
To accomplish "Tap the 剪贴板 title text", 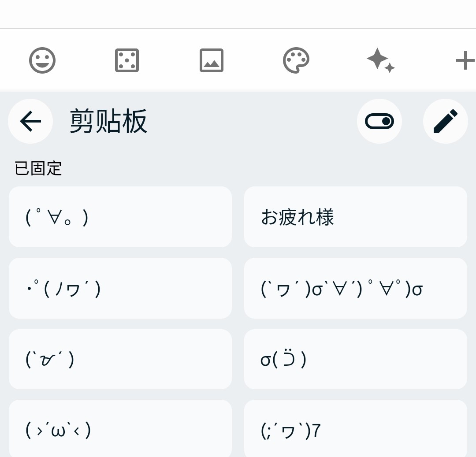I will (x=108, y=122).
